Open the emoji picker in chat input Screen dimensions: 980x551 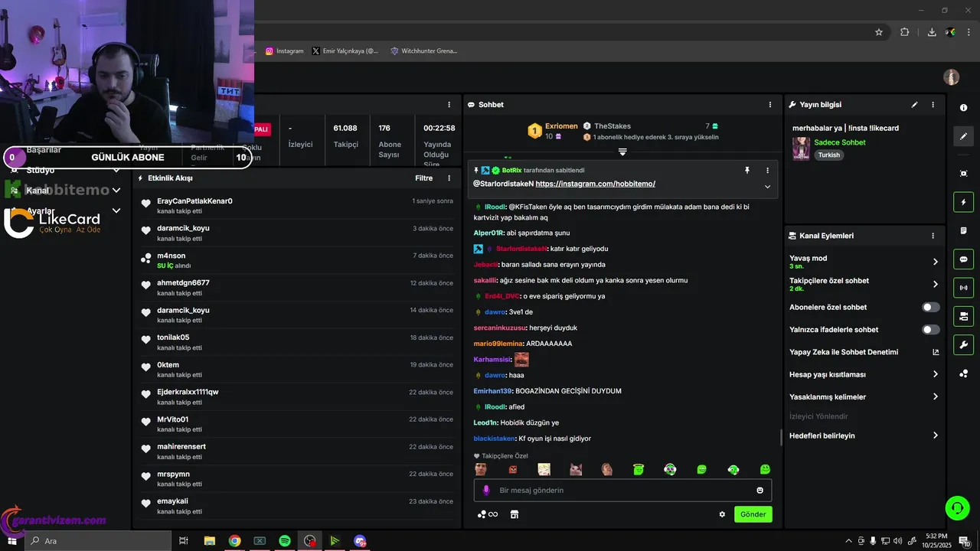tap(760, 490)
